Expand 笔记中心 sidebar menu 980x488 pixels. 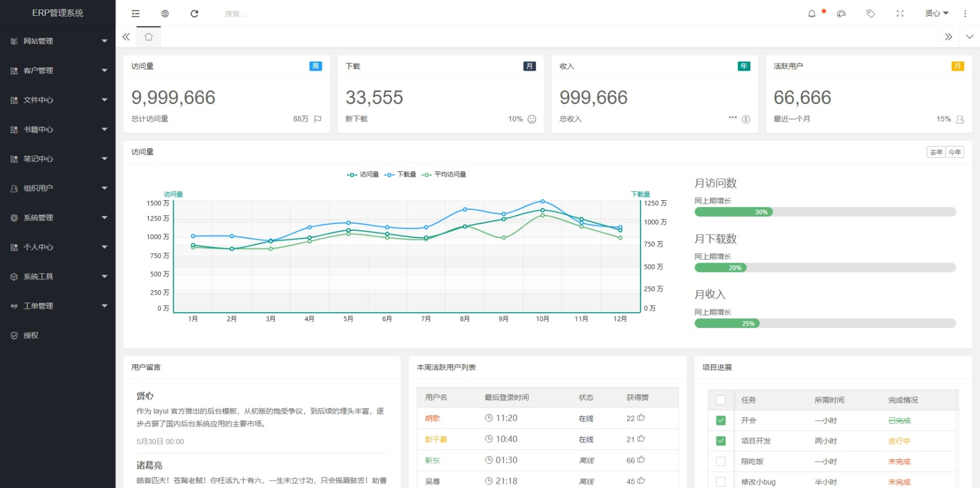click(58, 159)
